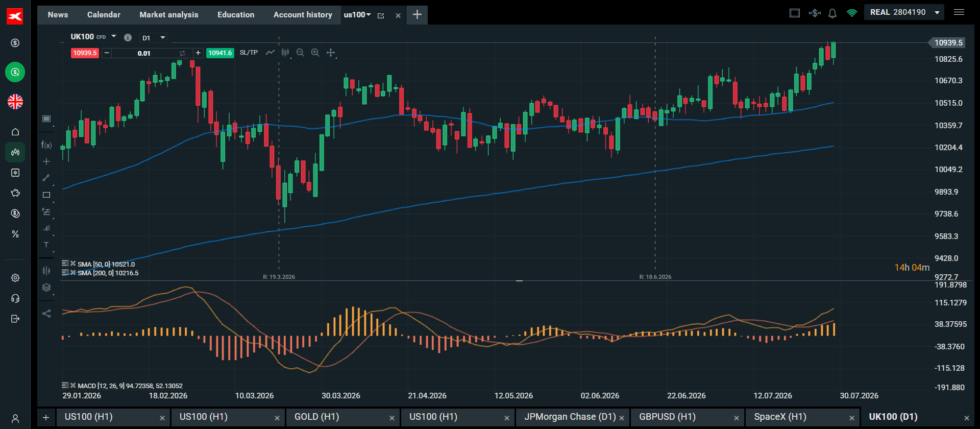Select the rectangle drawing tool

coord(46,195)
